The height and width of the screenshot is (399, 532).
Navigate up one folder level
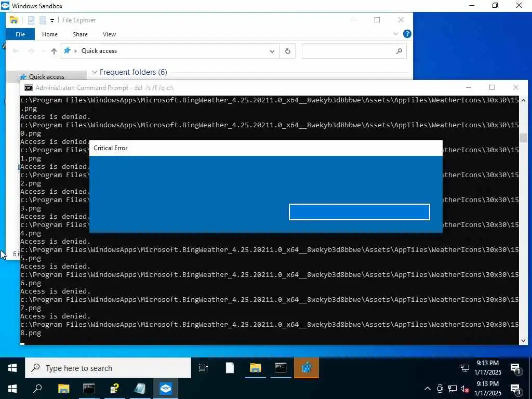click(x=54, y=51)
